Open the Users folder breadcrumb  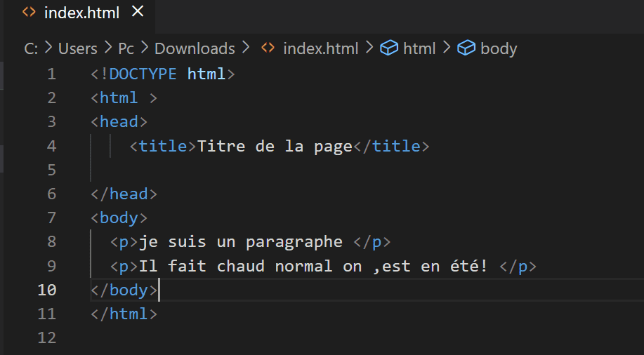pyautogui.click(x=78, y=49)
